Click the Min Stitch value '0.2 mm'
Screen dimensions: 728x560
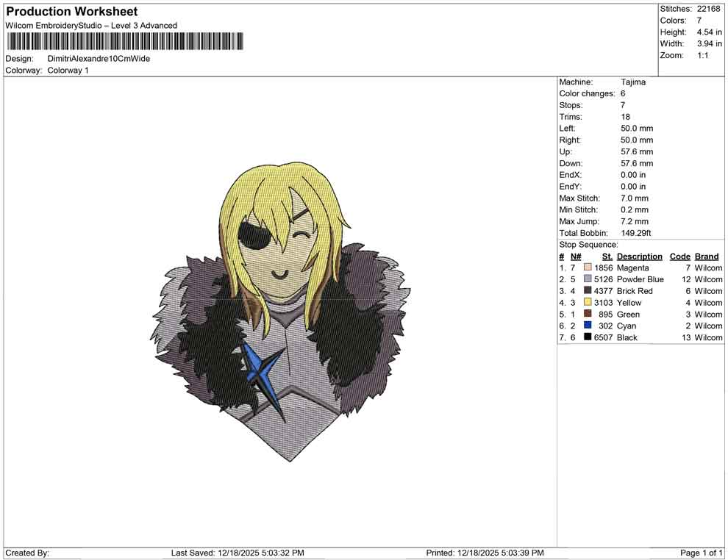[634, 209]
